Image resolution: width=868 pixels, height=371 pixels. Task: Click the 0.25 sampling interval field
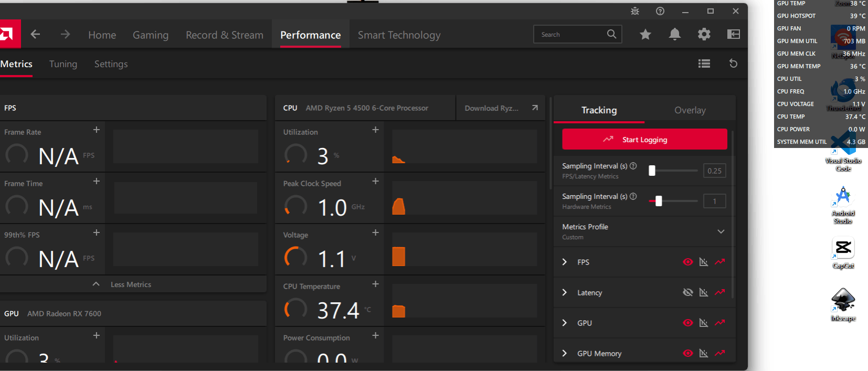714,171
